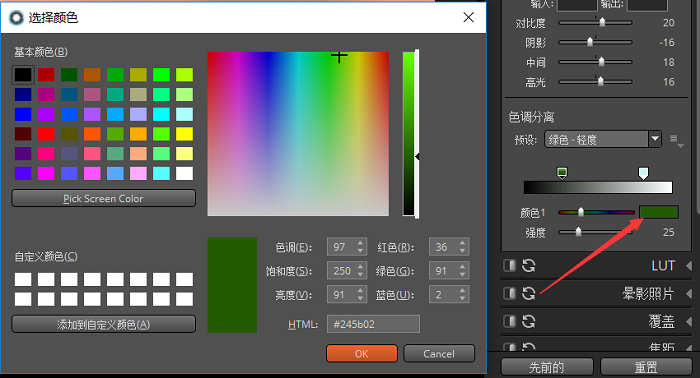This screenshot has width=700, height=378.
Task: Reset the 晕影照片 effect
Action: point(529,293)
